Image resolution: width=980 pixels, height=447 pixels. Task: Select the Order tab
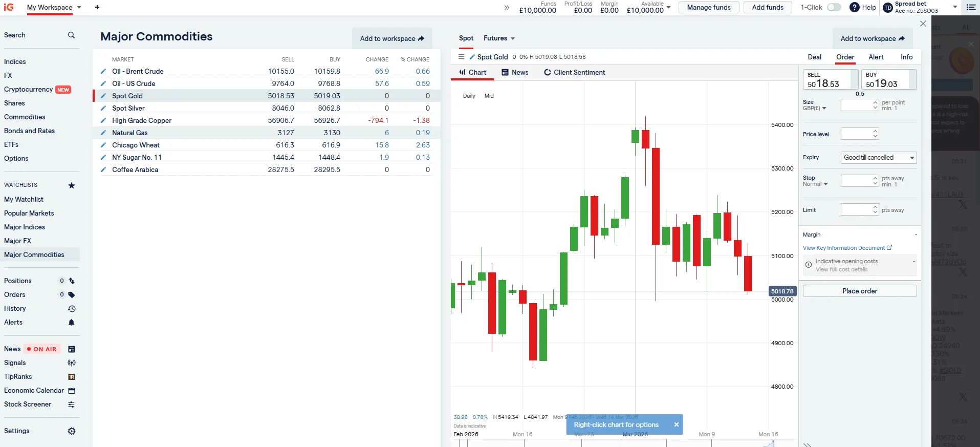tap(845, 57)
